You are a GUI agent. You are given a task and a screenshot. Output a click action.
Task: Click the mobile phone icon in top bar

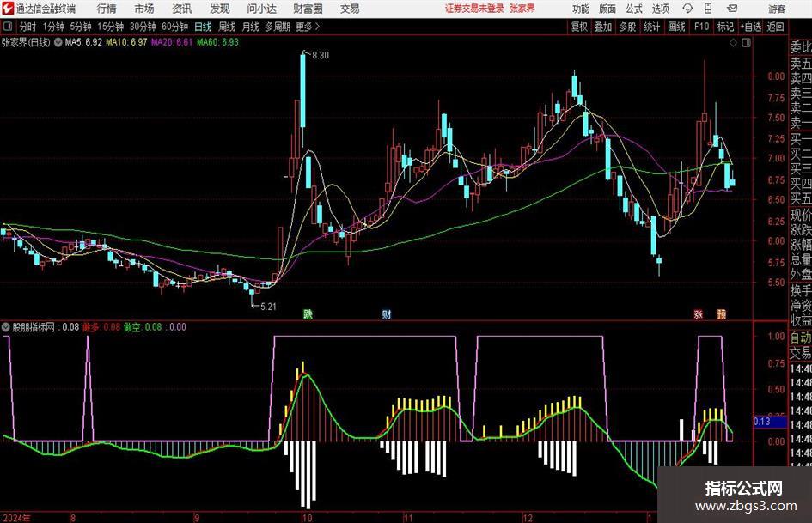(x=708, y=9)
